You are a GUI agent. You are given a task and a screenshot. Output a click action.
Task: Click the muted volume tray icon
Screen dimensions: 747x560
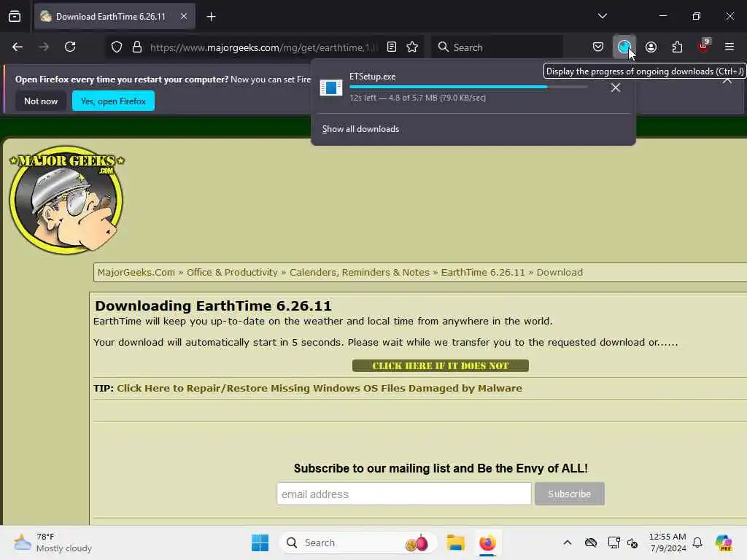(x=632, y=542)
